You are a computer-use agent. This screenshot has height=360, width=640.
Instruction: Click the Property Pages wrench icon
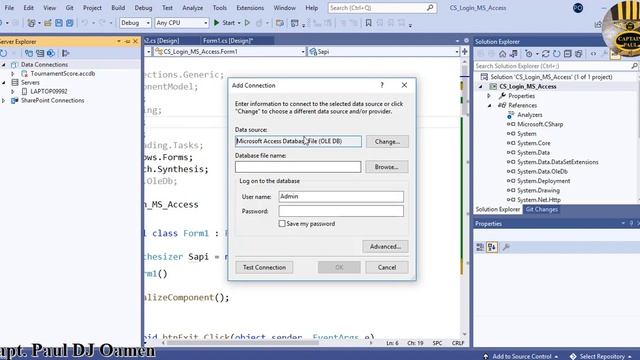coord(506,247)
